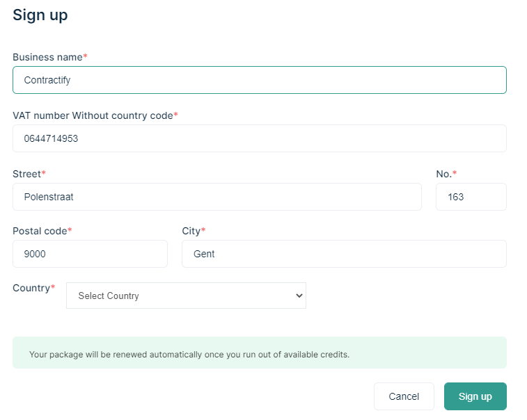This screenshot has width=527, height=420.
Task: Click the green Sign up button
Action: click(x=475, y=396)
